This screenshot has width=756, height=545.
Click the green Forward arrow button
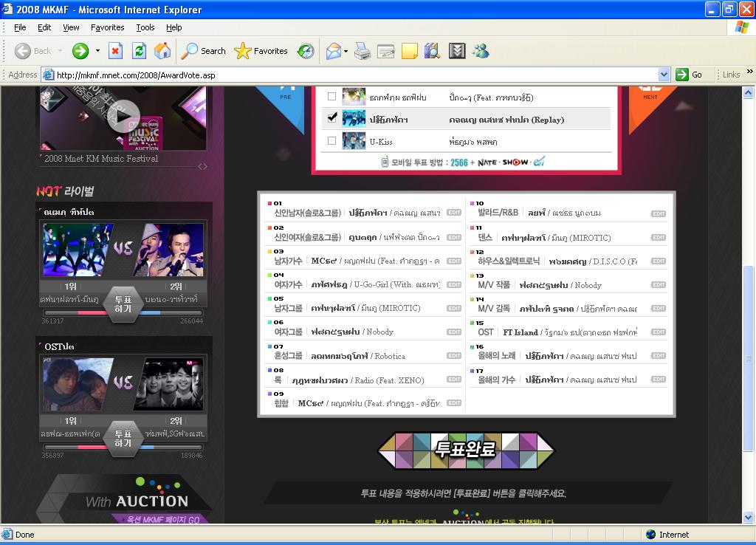point(80,51)
